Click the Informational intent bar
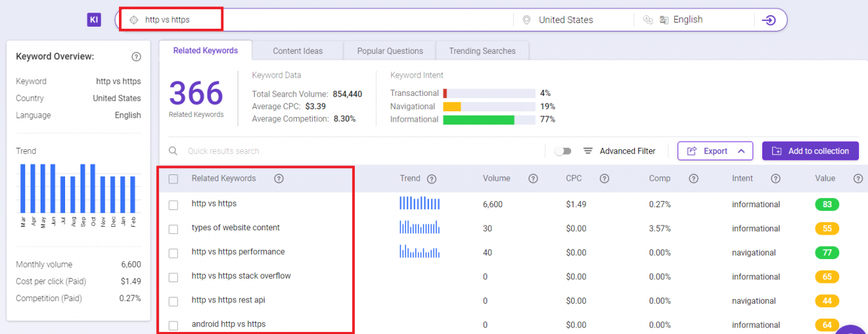The image size is (868, 334). (x=489, y=120)
